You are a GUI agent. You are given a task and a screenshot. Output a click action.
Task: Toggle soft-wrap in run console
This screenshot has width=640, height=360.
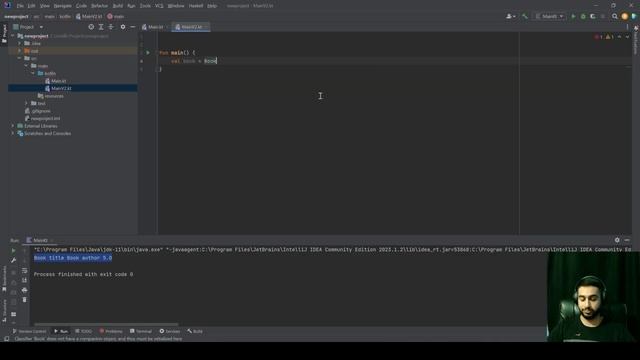point(24,270)
